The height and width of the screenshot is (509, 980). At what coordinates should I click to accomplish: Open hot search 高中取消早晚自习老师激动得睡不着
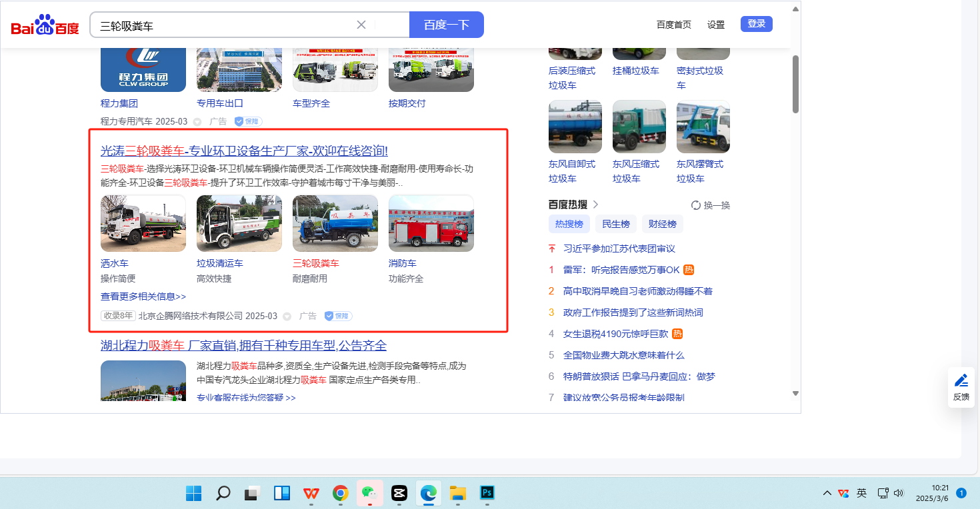[x=638, y=291]
